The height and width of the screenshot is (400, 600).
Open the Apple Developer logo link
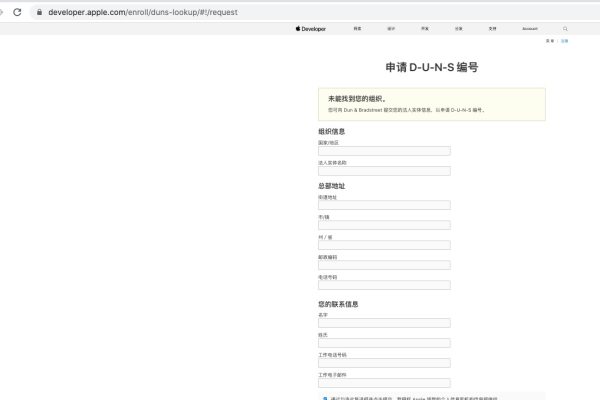pos(311,29)
